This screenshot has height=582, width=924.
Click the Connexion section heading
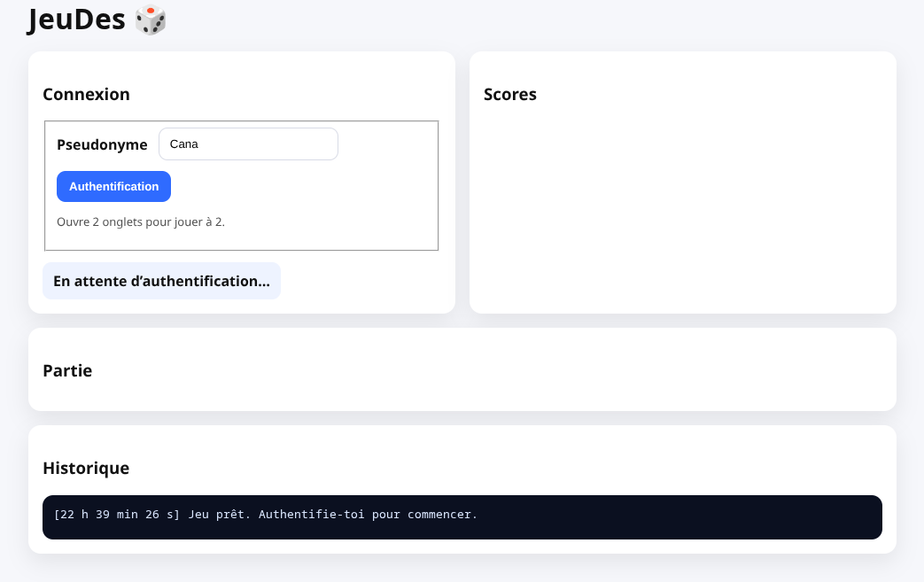86,94
